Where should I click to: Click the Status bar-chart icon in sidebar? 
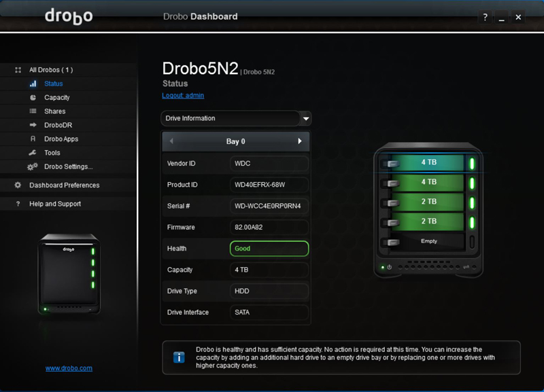tap(33, 84)
